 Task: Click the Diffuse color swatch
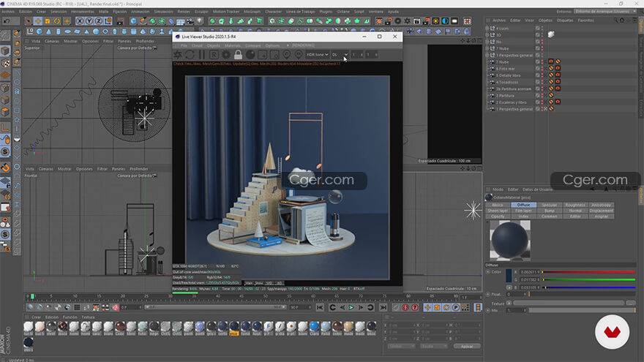click(509, 276)
